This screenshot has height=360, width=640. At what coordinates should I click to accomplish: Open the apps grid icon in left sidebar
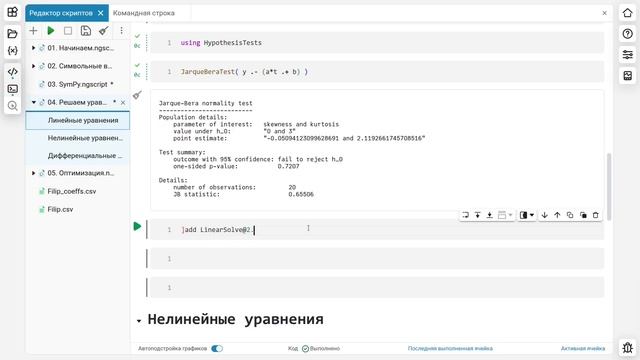coord(13,12)
